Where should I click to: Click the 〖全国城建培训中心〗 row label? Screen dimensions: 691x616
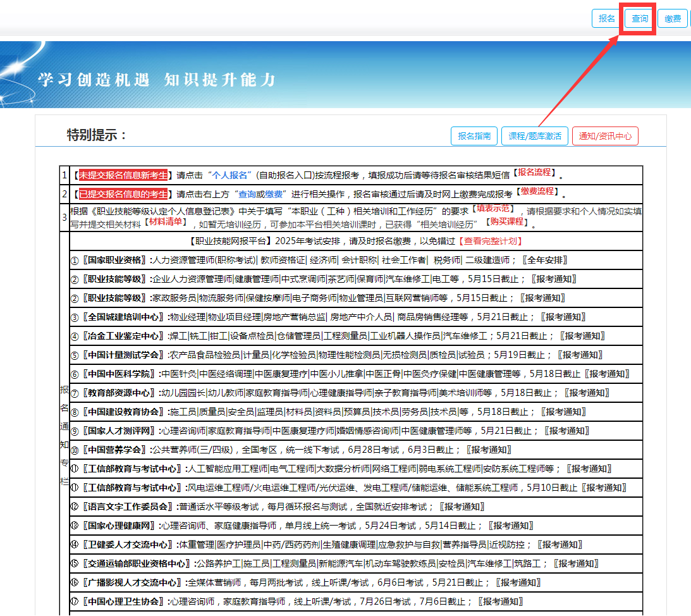pos(123,317)
